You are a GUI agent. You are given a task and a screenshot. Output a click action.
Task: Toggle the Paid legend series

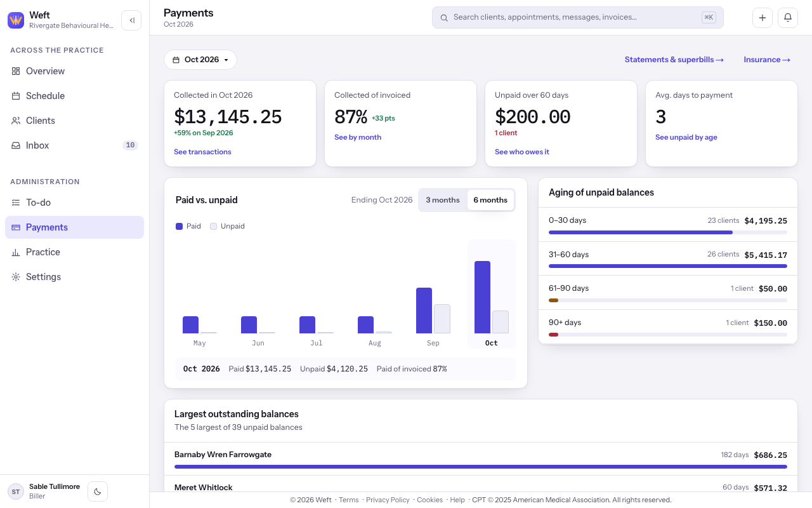coord(188,226)
